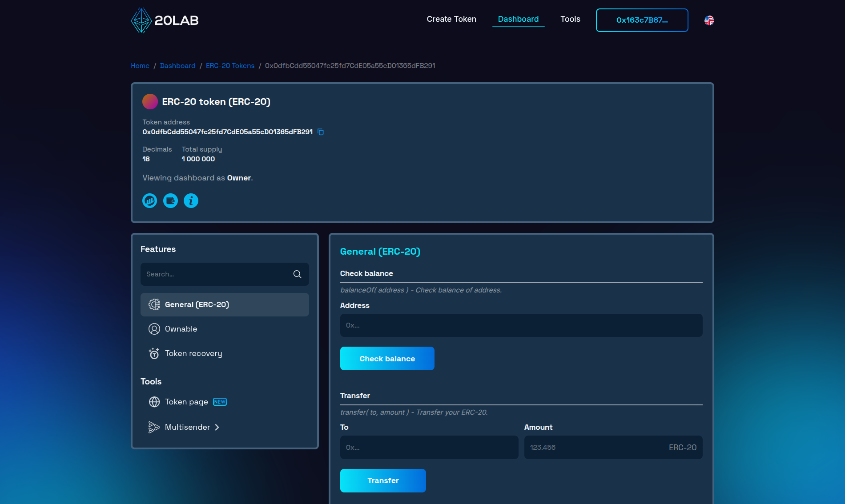Select General (ERC-20) feature
The height and width of the screenshot is (504, 845).
(x=225, y=304)
